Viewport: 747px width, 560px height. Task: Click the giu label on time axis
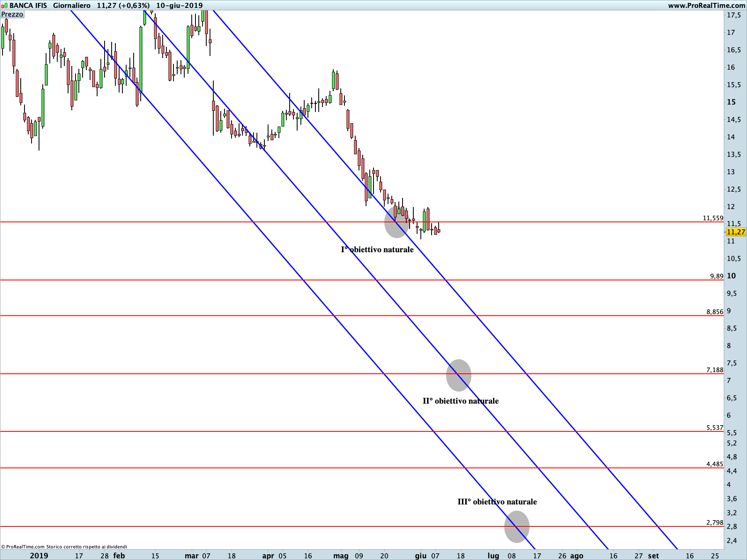[420, 555]
